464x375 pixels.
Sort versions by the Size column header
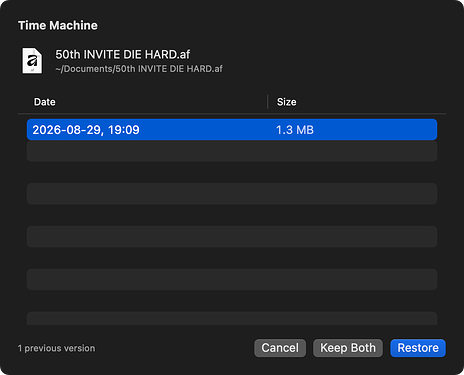pyautogui.click(x=286, y=102)
